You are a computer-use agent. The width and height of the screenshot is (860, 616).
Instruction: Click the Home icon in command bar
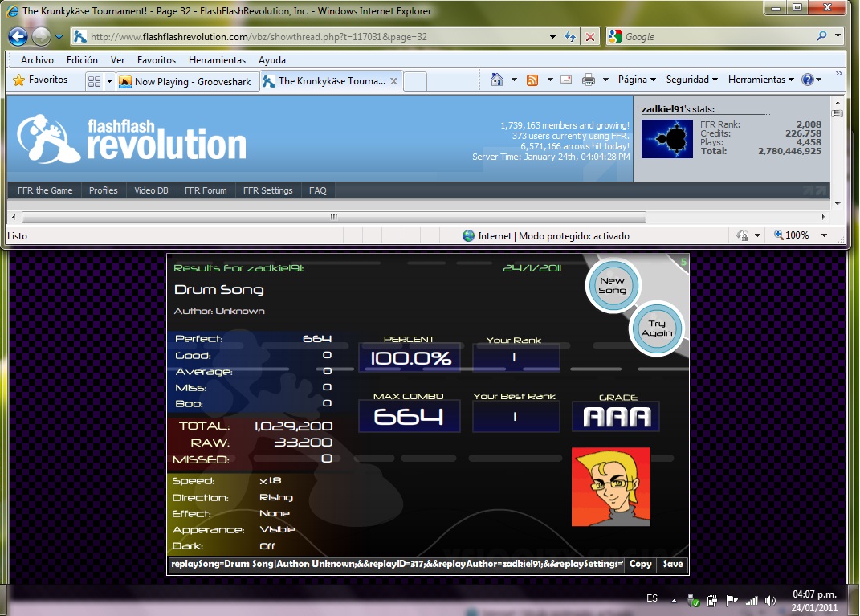(497, 80)
